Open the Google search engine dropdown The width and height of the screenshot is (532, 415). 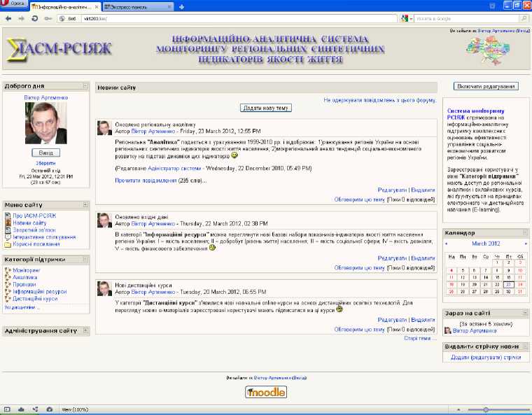pos(405,18)
